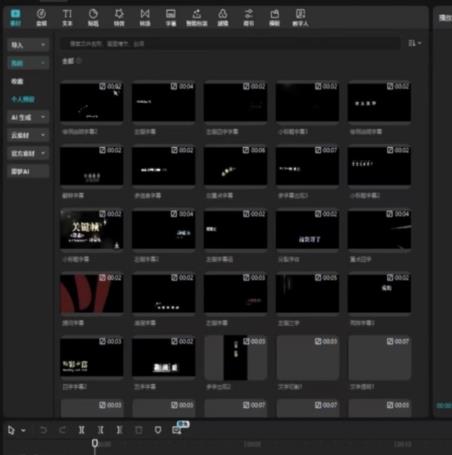The image size is (452, 455).
Task: Click the Redo arrow in timeline toolbar
Action: [62, 430]
